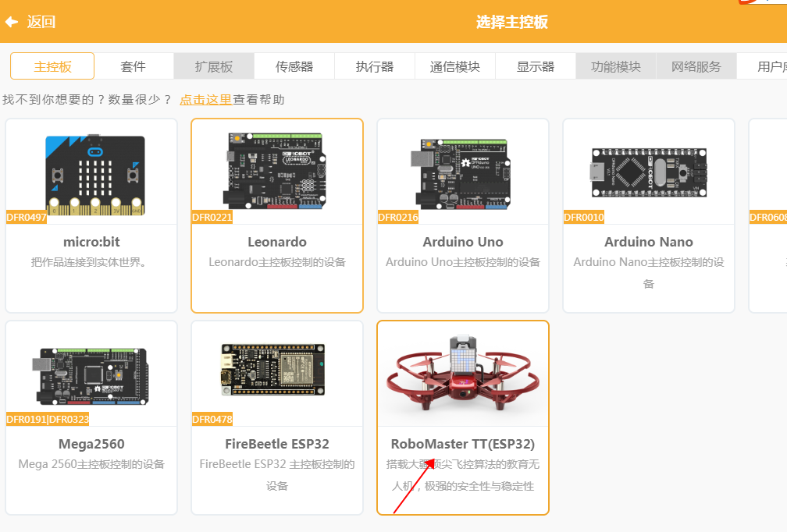Click the DFR0216 product tag
The image size is (787, 532).
point(397,217)
